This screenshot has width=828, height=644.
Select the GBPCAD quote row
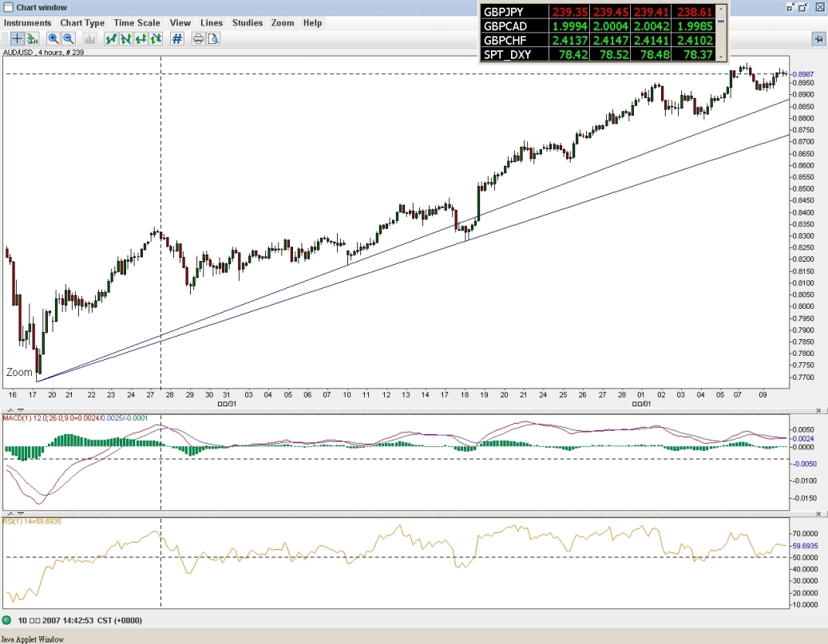tap(598, 26)
